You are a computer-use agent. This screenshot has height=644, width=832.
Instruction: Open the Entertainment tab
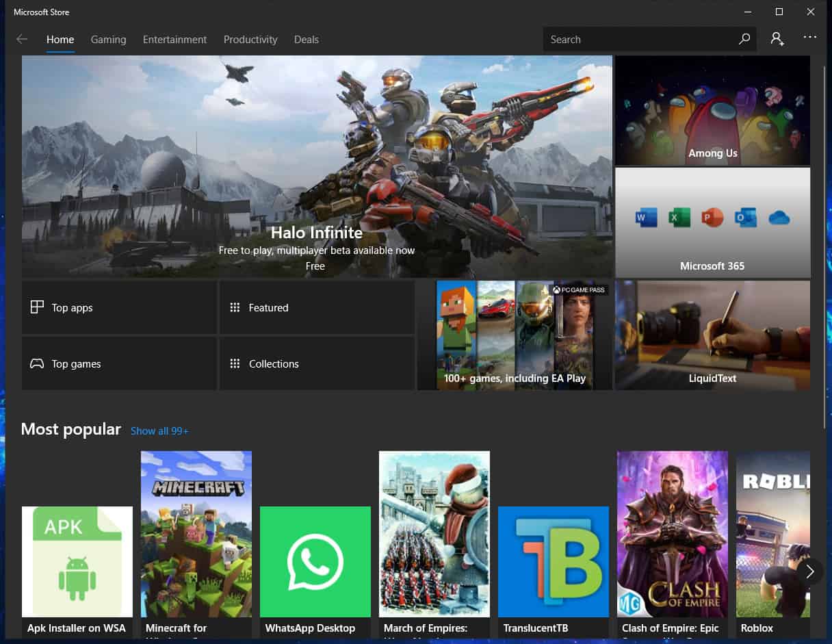[174, 40]
